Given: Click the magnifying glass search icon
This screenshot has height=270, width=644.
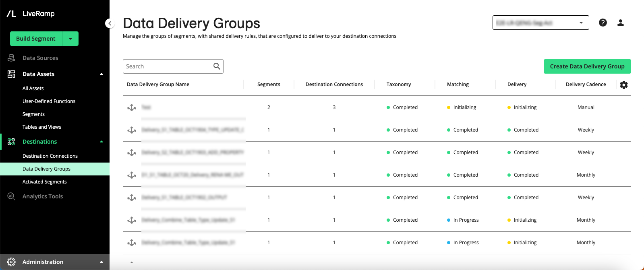Looking at the screenshot, I should tap(217, 66).
